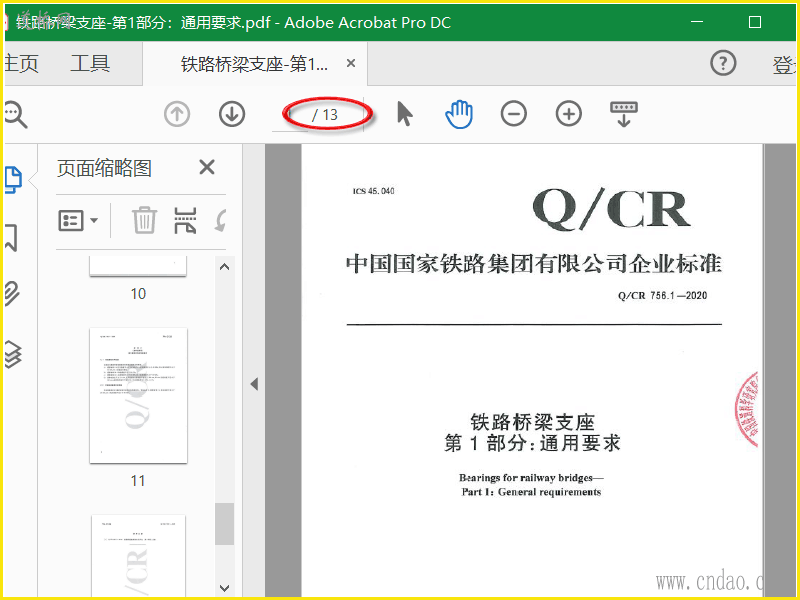Screen dimensions: 800x600
Task: Open the bookmarks sidebar icon
Action: [x=12, y=238]
